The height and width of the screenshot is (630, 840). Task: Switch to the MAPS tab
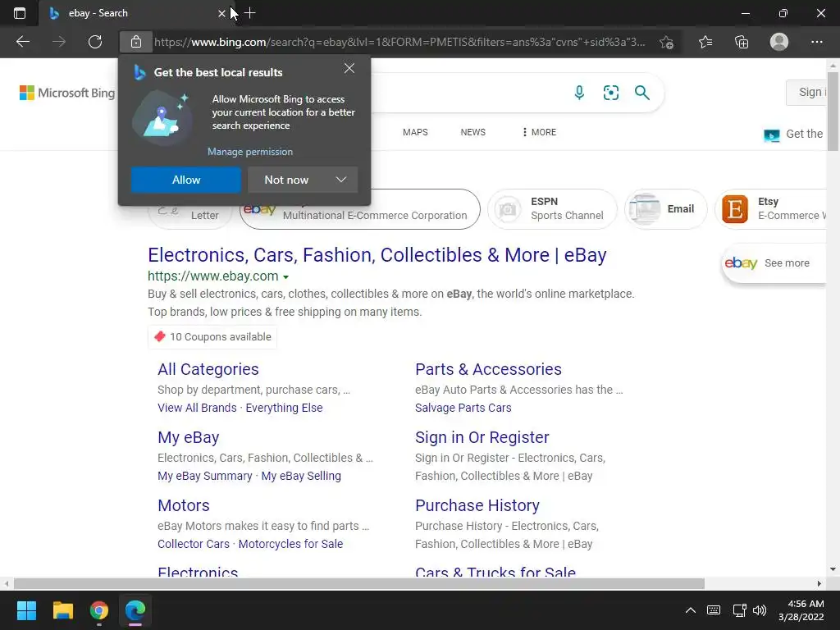point(415,132)
